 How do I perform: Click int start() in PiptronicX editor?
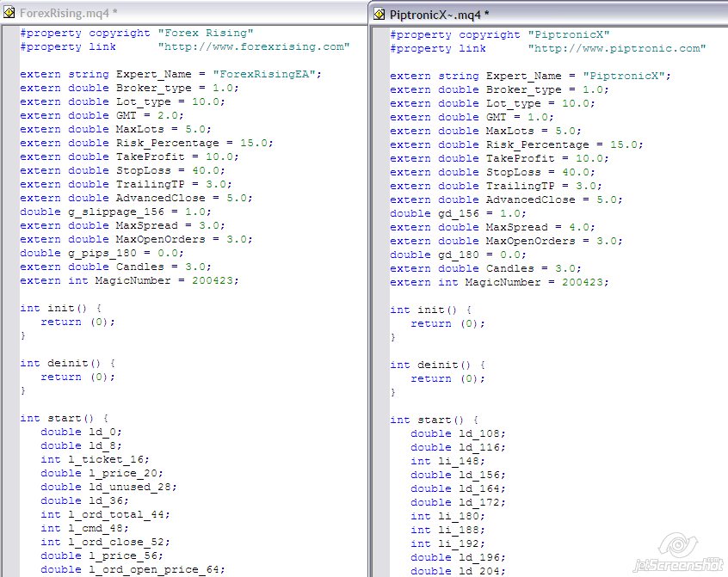[435, 420]
